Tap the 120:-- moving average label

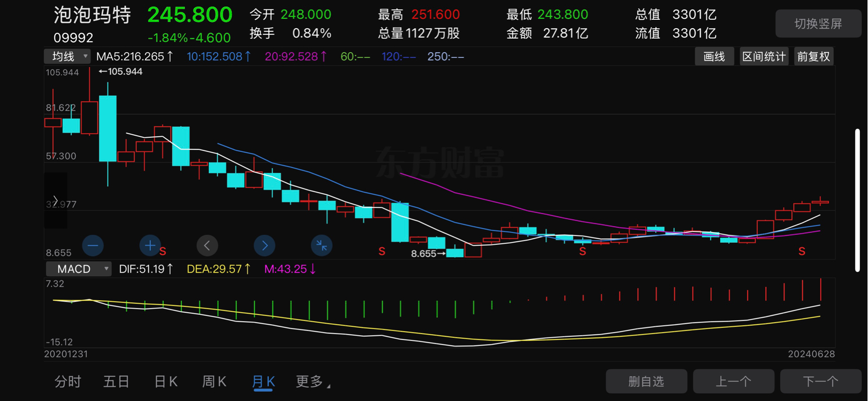tap(398, 56)
